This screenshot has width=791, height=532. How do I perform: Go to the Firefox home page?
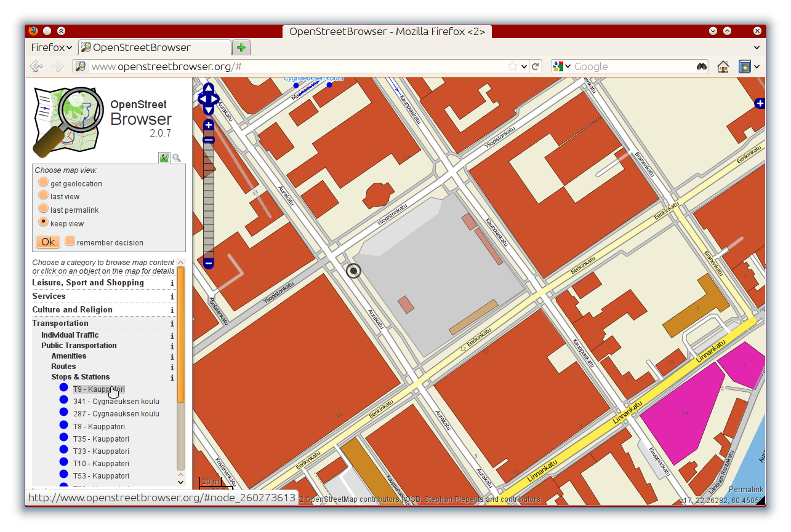pyautogui.click(x=723, y=66)
